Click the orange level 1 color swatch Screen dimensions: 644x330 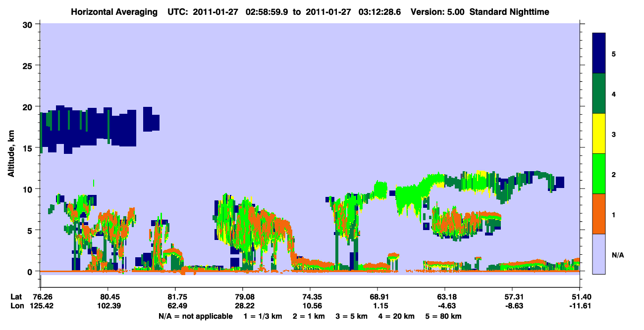pos(599,213)
